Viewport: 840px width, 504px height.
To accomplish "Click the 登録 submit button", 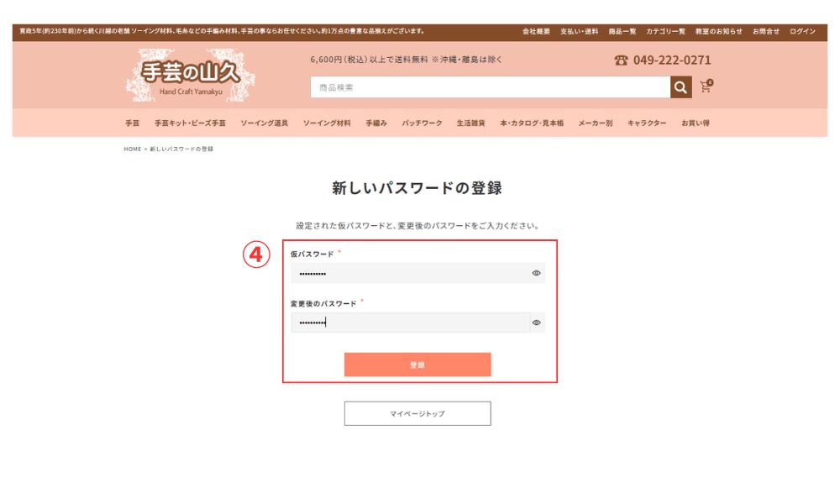I will tap(417, 365).
